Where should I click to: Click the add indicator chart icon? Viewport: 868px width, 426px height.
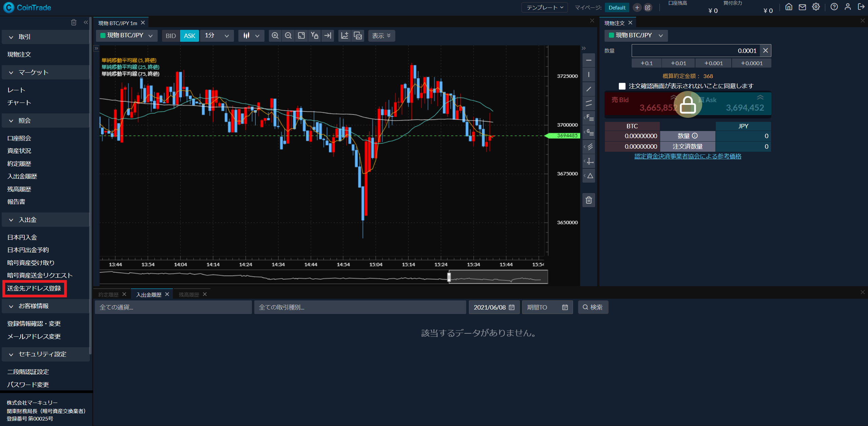345,36
